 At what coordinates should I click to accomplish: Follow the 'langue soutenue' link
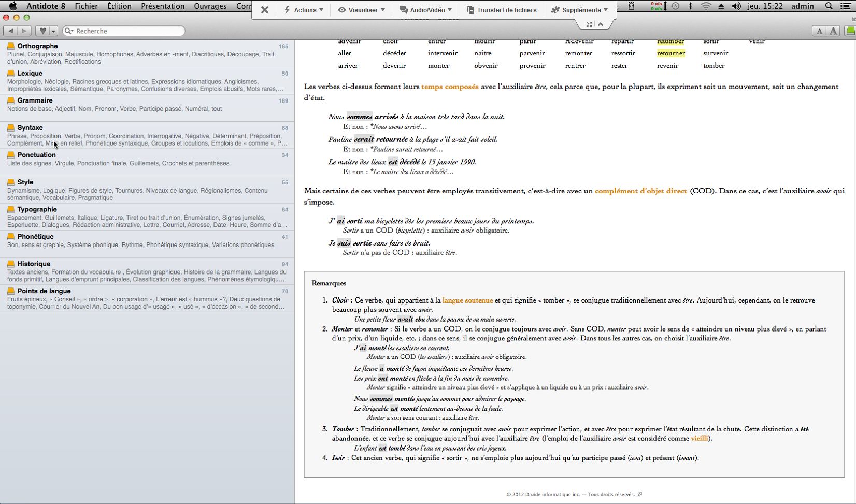(467, 300)
